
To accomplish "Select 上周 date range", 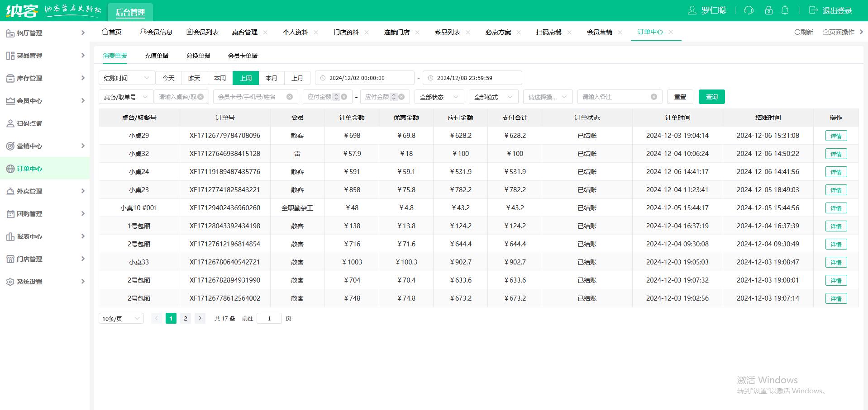I will click(246, 78).
